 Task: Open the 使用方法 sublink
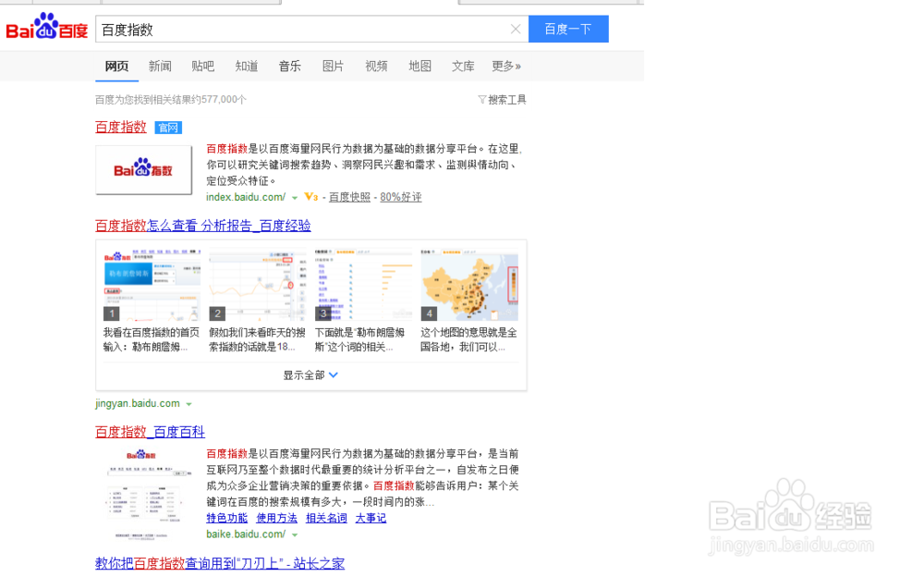tap(276, 518)
